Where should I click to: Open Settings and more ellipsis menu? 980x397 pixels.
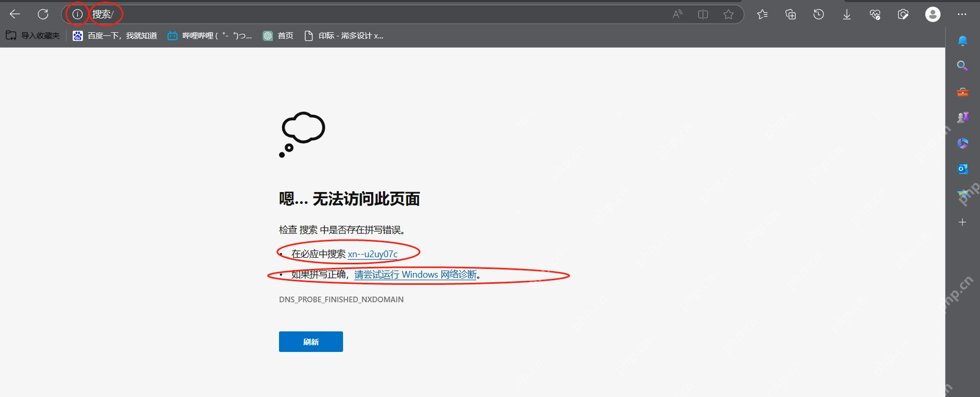pyautogui.click(x=962, y=14)
